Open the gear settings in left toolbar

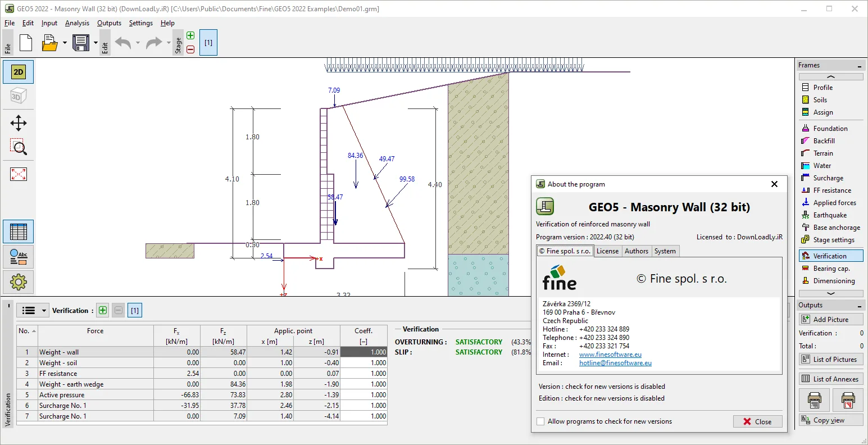(x=19, y=282)
